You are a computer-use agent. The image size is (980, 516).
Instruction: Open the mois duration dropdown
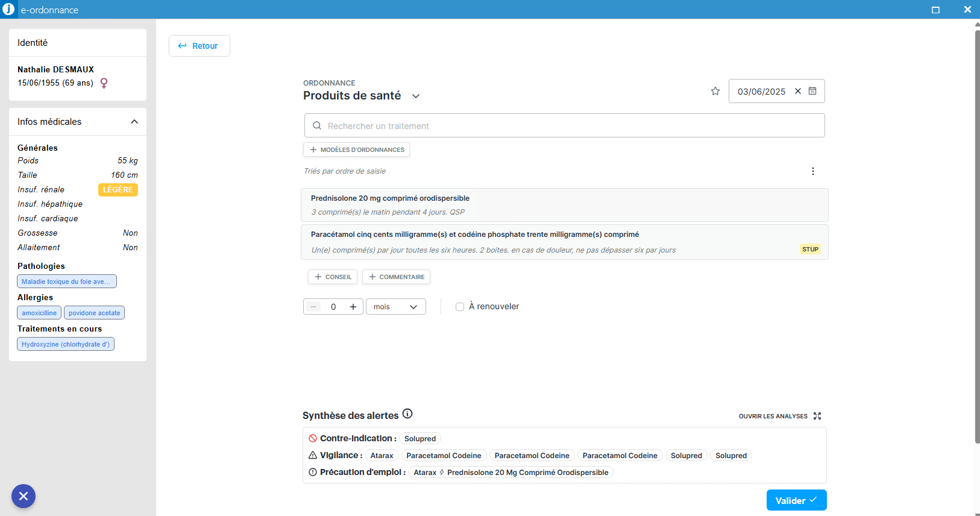395,307
